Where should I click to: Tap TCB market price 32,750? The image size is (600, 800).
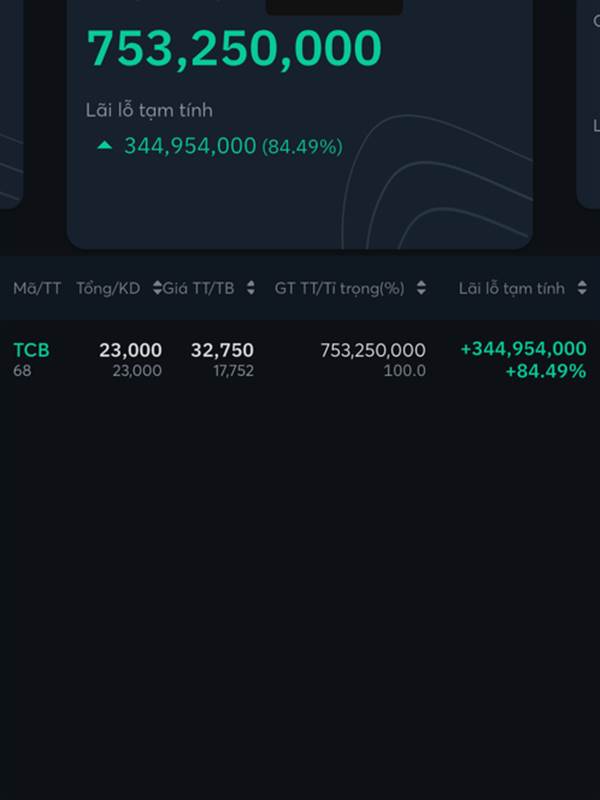tap(222, 350)
